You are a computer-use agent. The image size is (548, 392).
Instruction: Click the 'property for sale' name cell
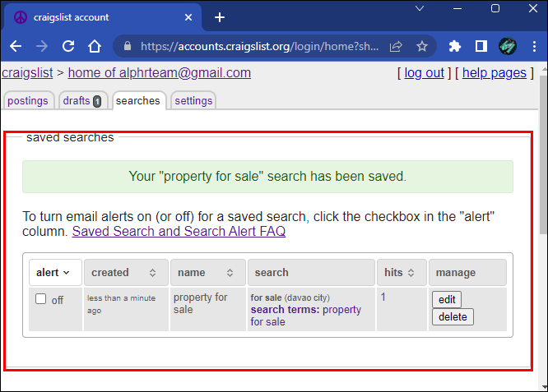tap(208, 309)
